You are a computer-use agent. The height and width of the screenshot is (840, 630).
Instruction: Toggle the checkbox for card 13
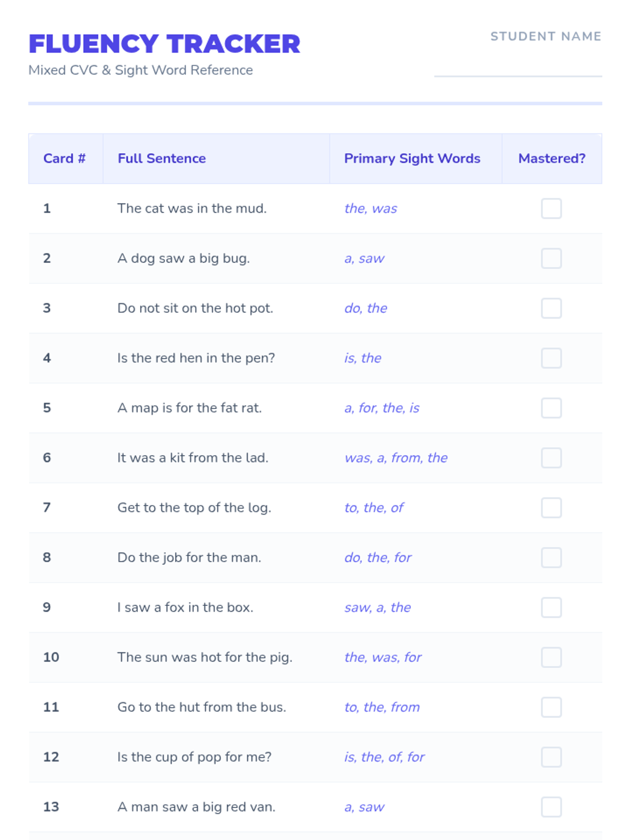point(551,807)
